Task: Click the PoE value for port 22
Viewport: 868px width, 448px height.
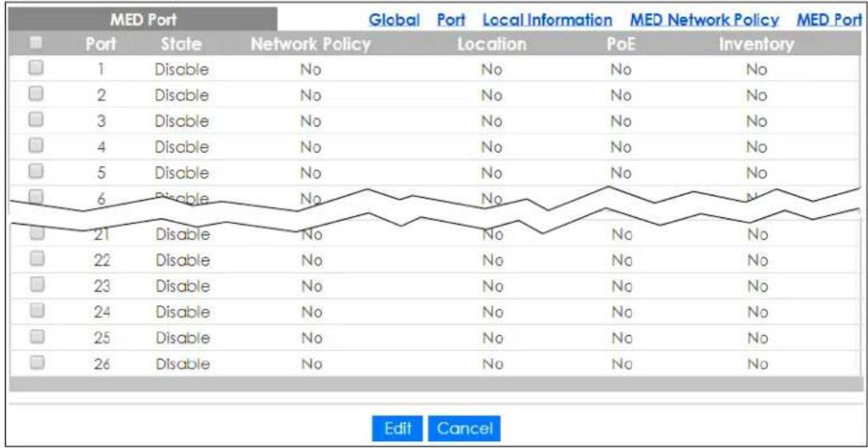Action: [622, 260]
